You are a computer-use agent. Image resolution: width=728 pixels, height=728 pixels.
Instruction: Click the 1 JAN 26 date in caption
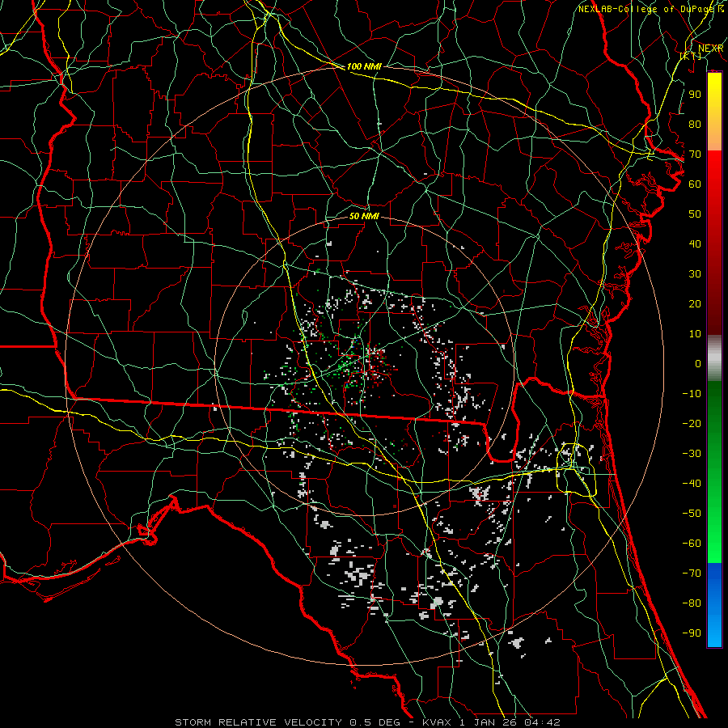coord(489,722)
